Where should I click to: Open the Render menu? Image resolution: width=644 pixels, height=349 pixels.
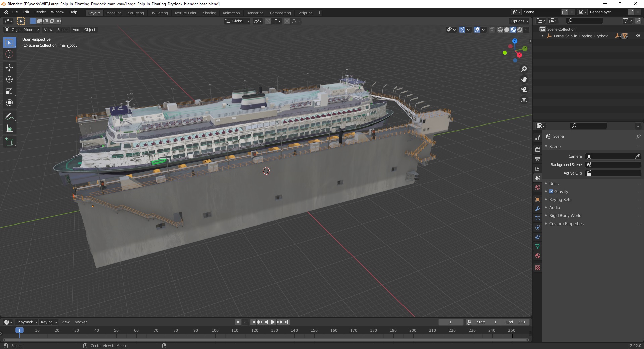(x=40, y=12)
